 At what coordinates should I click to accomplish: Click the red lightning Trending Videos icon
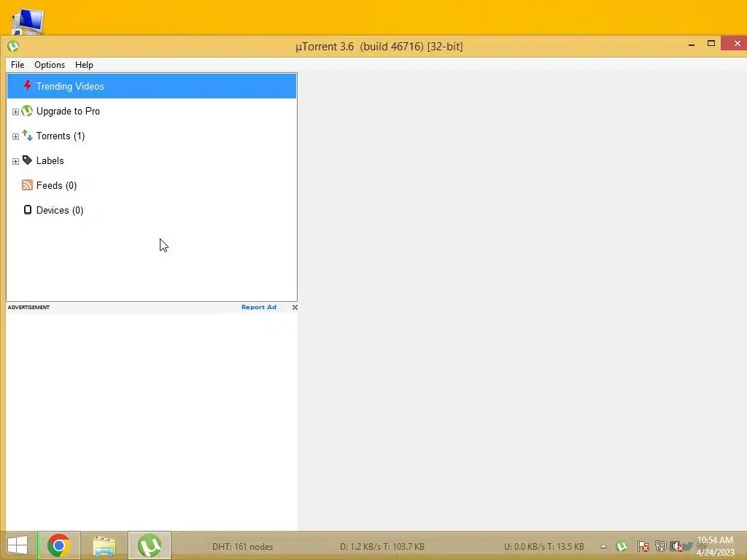(x=27, y=86)
